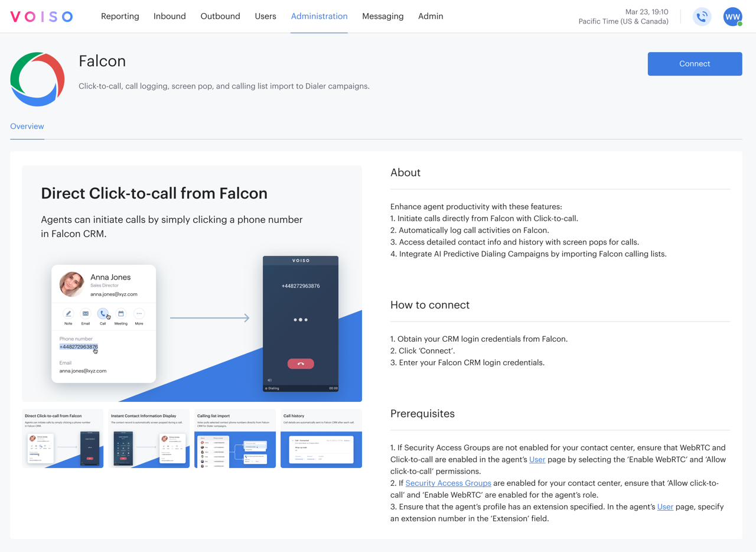The width and height of the screenshot is (756, 552).
Task: Select the Overview tab
Action: (27, 126)
